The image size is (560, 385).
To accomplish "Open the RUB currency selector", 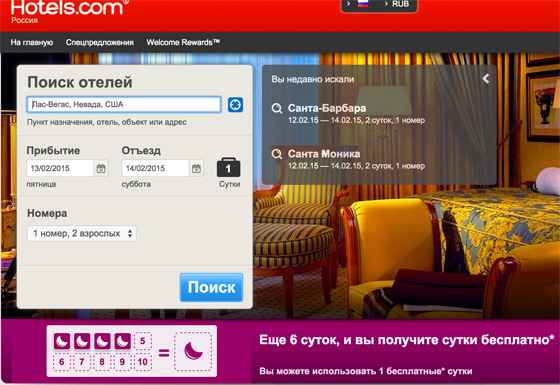I will (397, 4).
